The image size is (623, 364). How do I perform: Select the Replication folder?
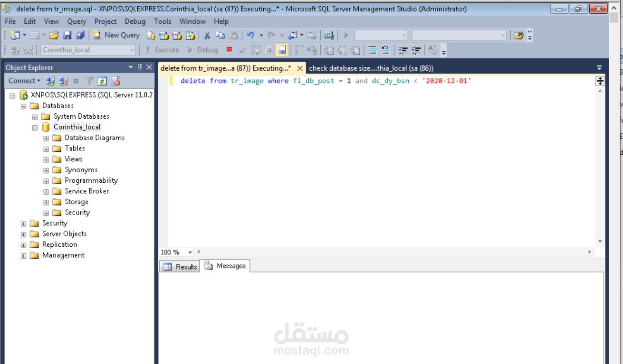[59, 245]
